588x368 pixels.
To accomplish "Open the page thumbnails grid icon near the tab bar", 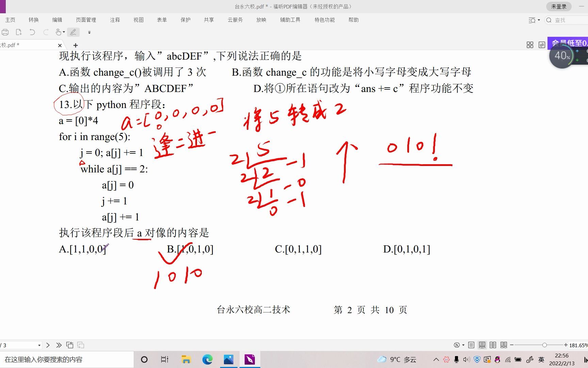I will click(x=530, y=45).
